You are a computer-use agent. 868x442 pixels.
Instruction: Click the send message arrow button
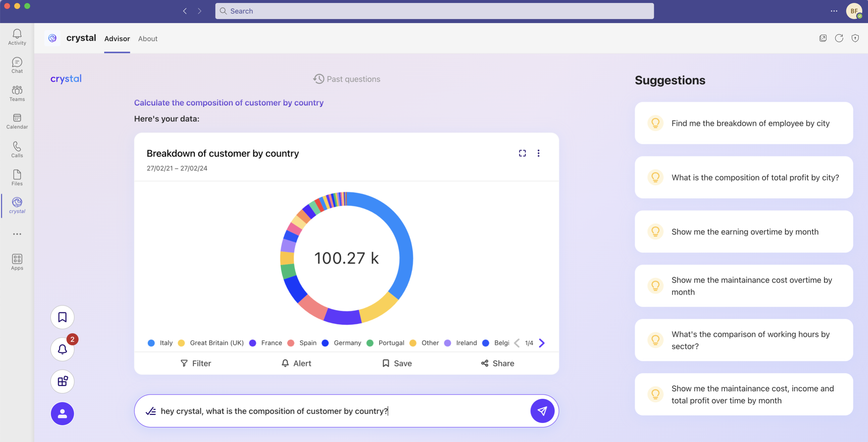pos(542,410)
